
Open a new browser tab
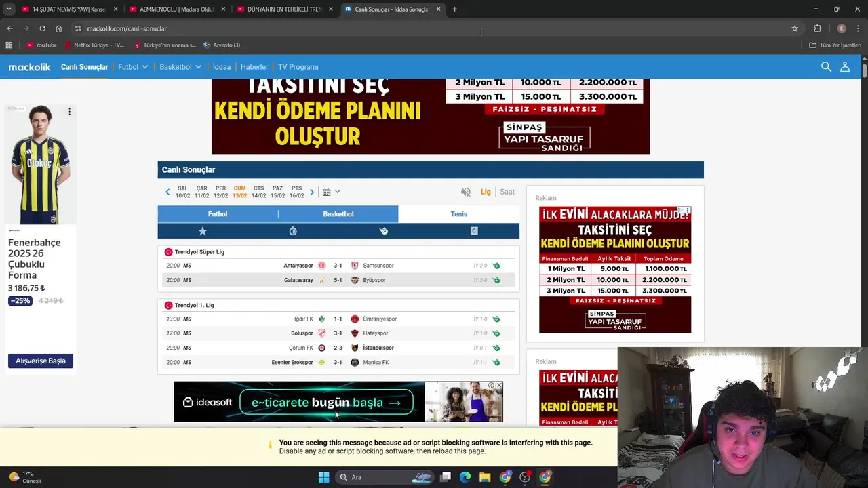454,9
